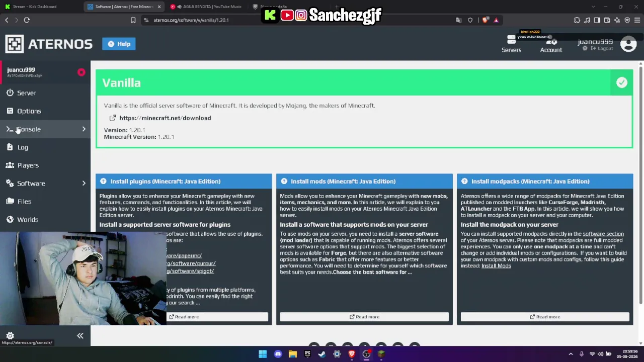Image resolution: width=644 pixels, height=362 pixels.
Task: Go to the Servers page
Action: tap(511, 45)
